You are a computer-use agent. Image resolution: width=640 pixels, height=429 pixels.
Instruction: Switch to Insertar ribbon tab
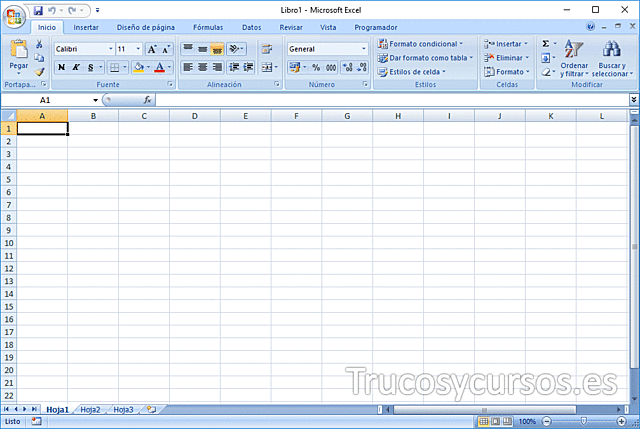coord(86,27)
